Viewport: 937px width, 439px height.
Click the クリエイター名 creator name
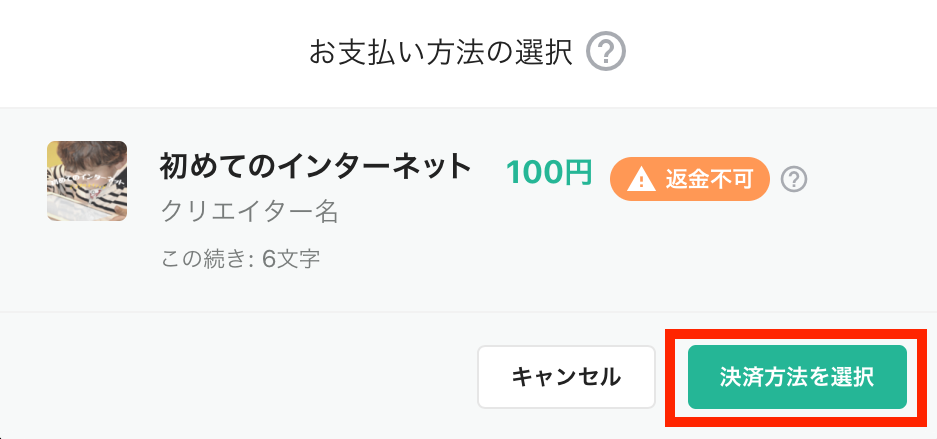[250, 211]
